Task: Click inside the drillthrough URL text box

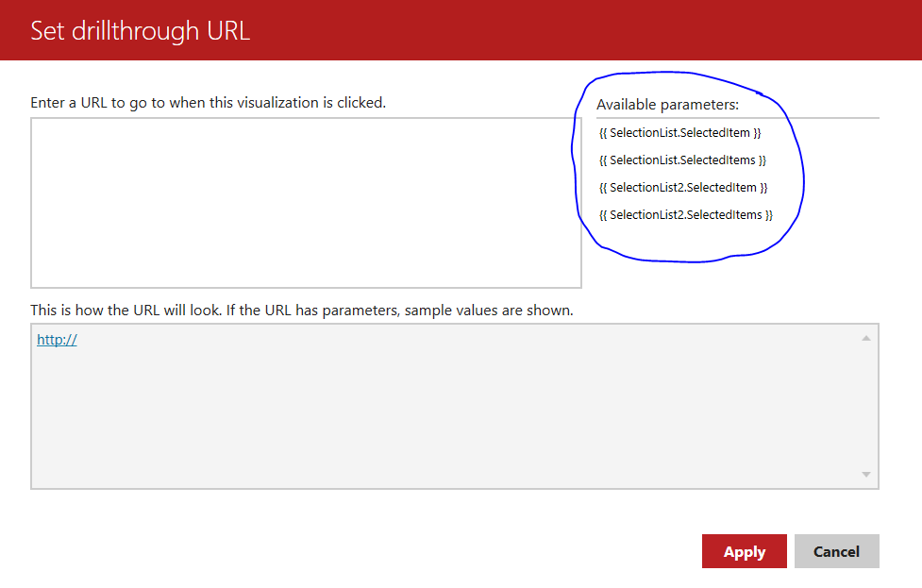Action: 306,202
